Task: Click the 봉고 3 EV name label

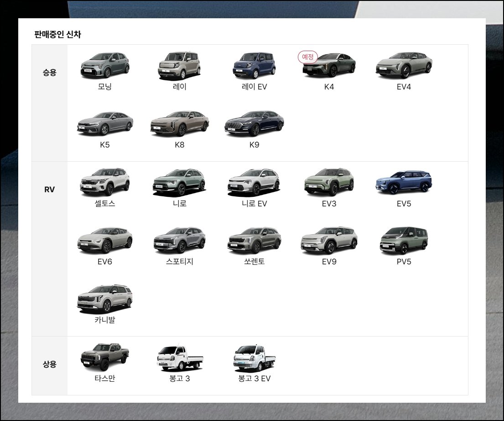Action: tap(254, 378)
